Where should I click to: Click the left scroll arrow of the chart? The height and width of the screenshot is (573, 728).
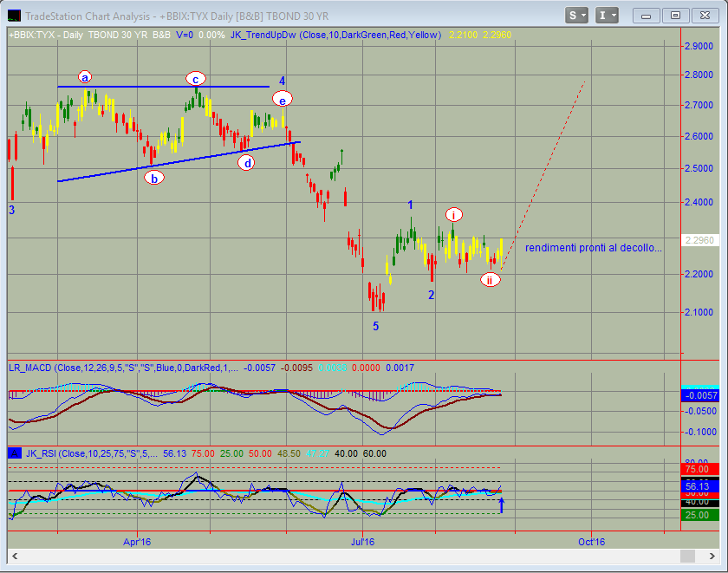pyautogui.click(x=15, y=556)
